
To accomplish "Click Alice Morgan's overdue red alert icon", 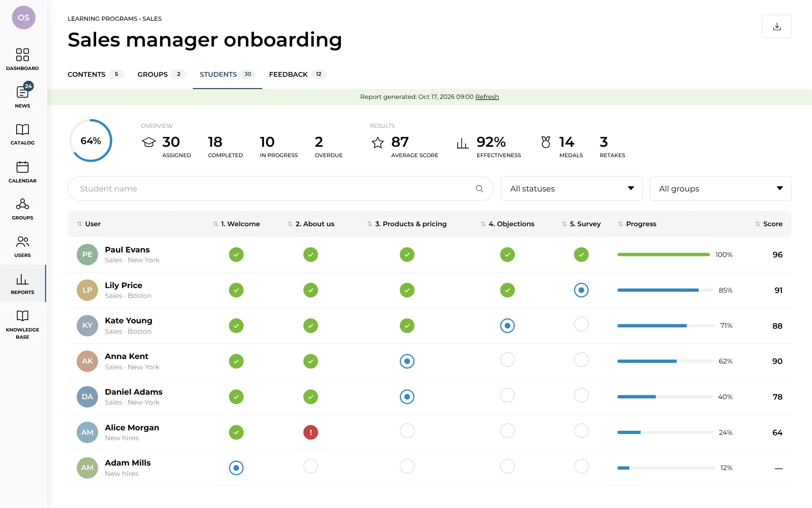I will (x=310, y=433).
